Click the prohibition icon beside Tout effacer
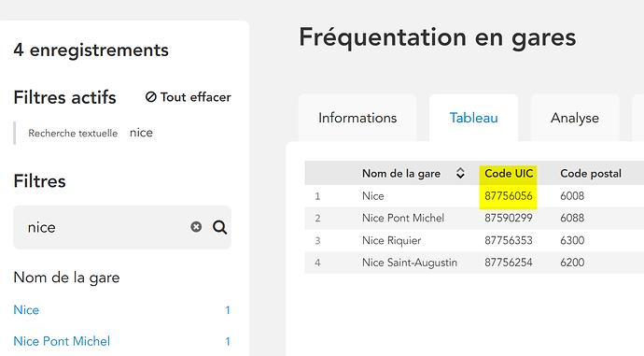This screenshot has height=356, width=644. pyautogui.click(x=150, y=97)
